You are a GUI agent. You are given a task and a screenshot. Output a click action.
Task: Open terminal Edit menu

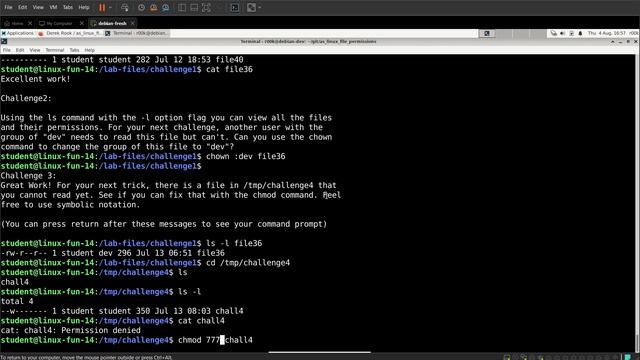point(20,50)
